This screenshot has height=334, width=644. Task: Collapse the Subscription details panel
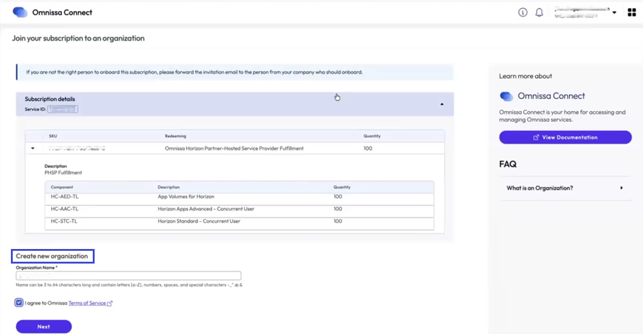point(442,104)
